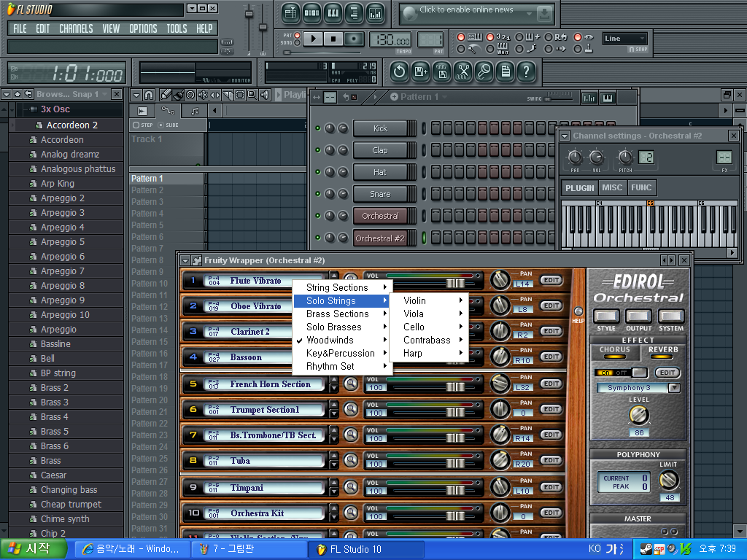Toggle the reverb on/off switch
The image size is (747, 560).
click(621, 373)
